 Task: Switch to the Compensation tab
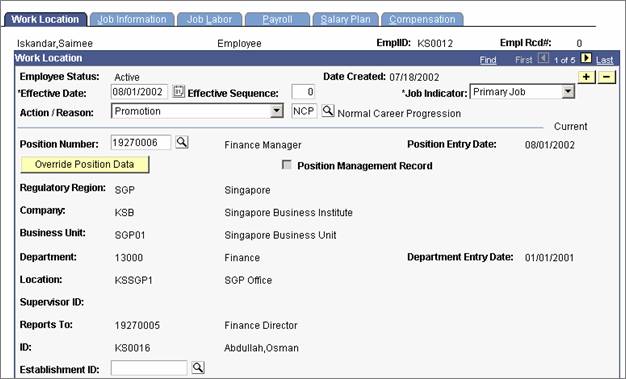point(422,19)
